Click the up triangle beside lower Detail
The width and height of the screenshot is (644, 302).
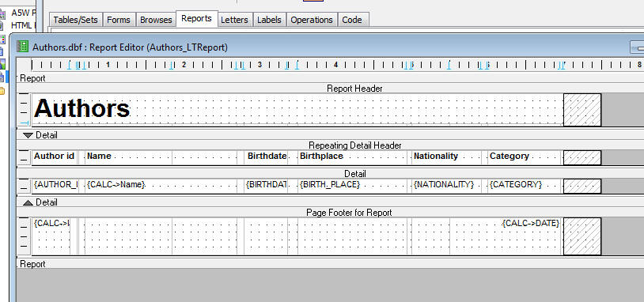28,202
